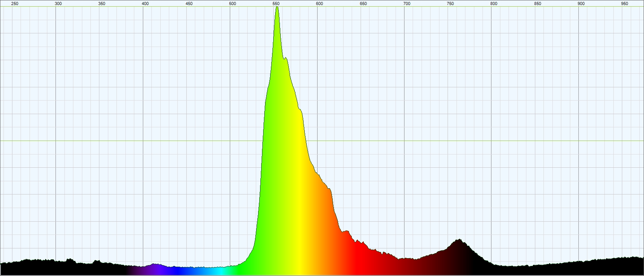Screen dimensions: 644x276
Task: Select the 250 label on the wavelength axis
Action: pyautogui.click(x=14, y=3)
